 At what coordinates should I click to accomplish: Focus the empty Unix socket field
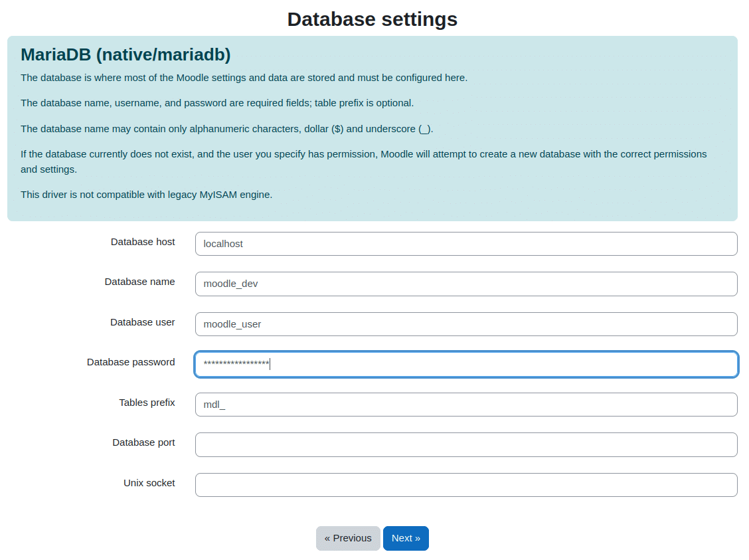point(465,485)
